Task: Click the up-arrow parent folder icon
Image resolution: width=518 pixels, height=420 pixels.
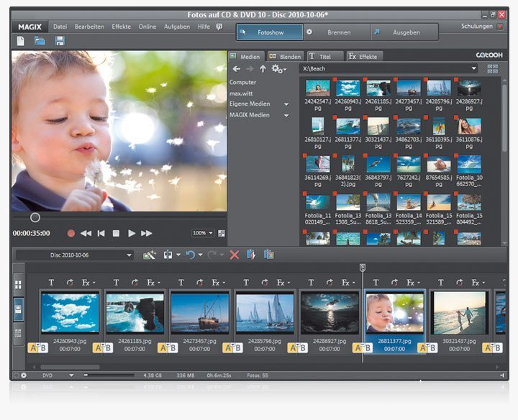Action: pyautogui.click(x=263, y=69)
